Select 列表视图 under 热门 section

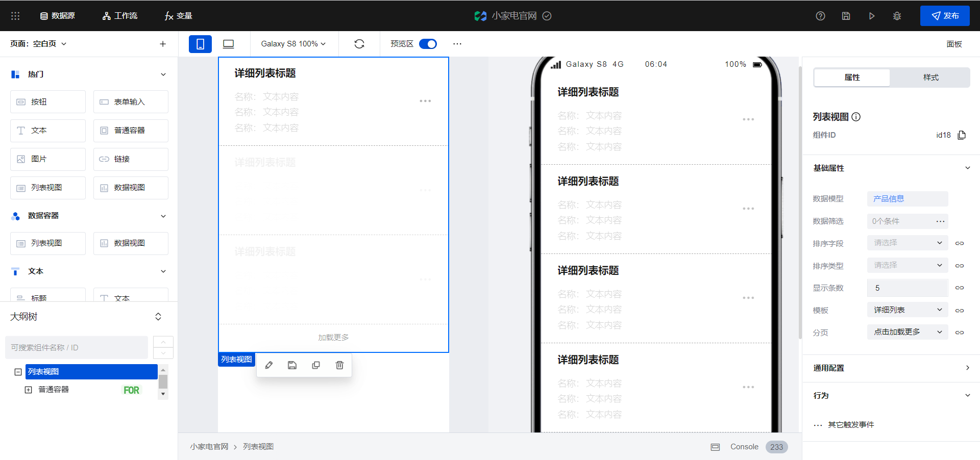(x=48, y=188)
